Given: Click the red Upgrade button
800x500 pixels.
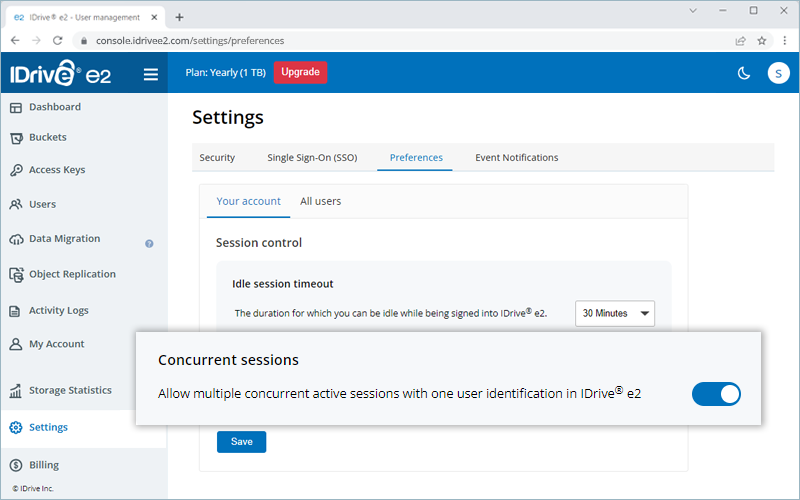Looking at the screenshot, I should point(300,72).
